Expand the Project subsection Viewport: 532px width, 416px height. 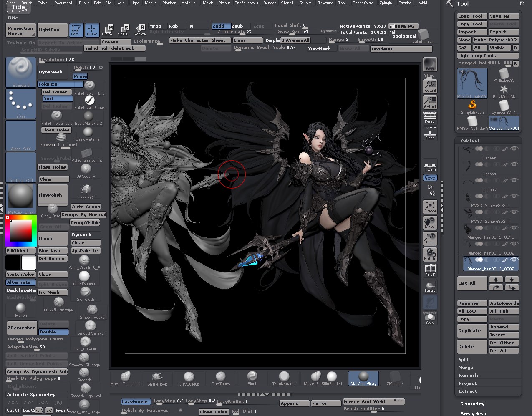(467, 383)
